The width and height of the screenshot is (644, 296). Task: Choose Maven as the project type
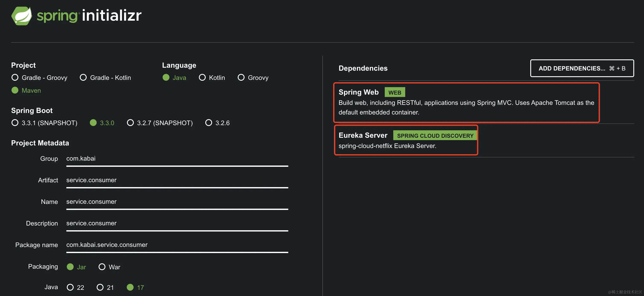(x=15, y=90)
